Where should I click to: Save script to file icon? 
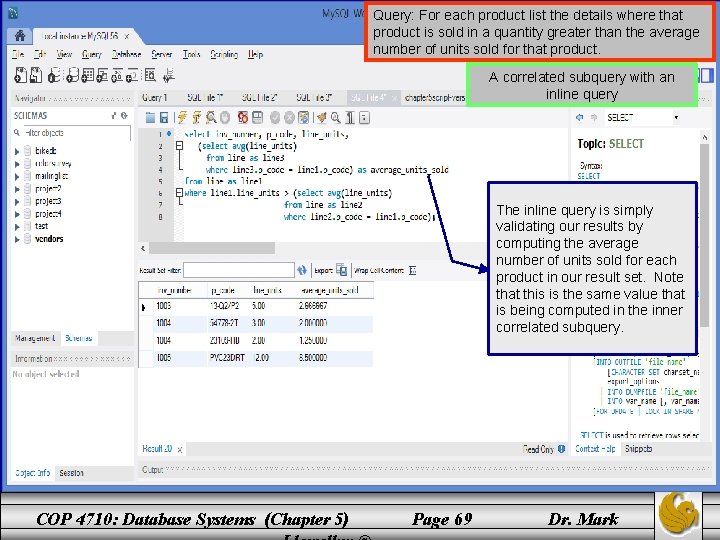pyautogui.click(x=164, y=118)
